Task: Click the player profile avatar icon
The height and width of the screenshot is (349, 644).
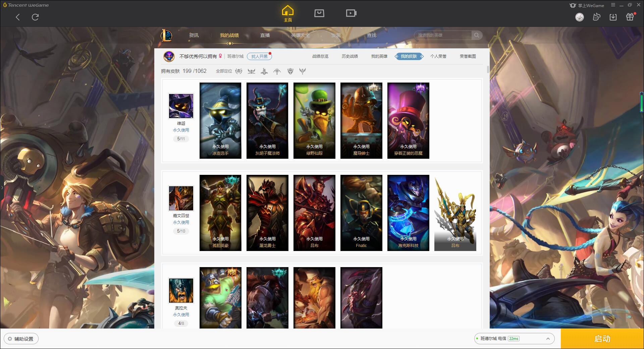Action: [x=169, y=56]
